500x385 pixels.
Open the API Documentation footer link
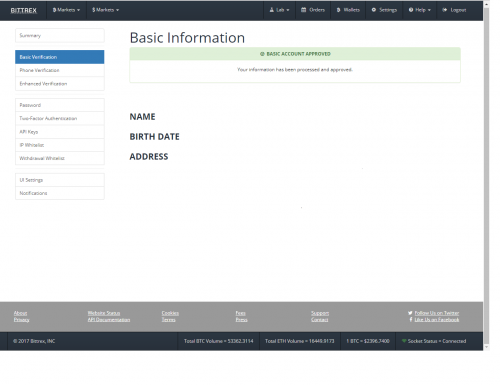point(109,320)
